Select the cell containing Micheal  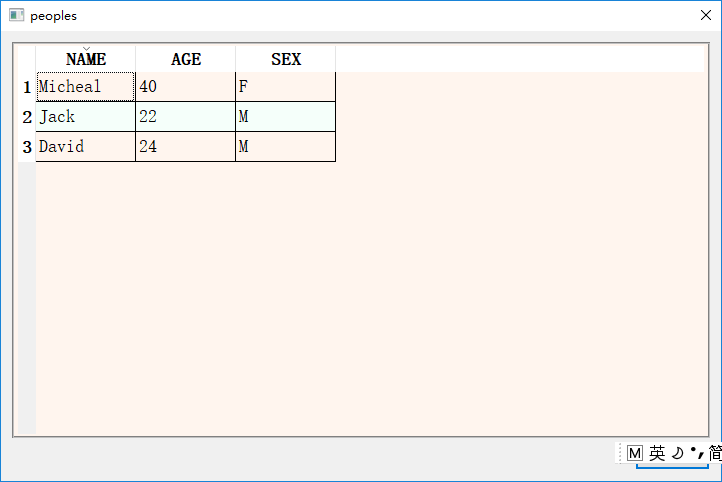(85, 87)
